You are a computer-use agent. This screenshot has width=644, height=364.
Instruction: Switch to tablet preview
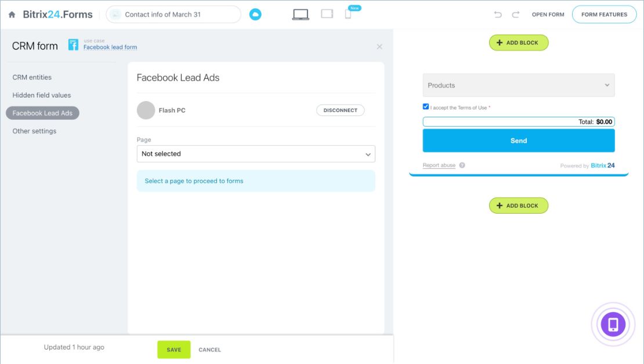(x=327, y=14)
